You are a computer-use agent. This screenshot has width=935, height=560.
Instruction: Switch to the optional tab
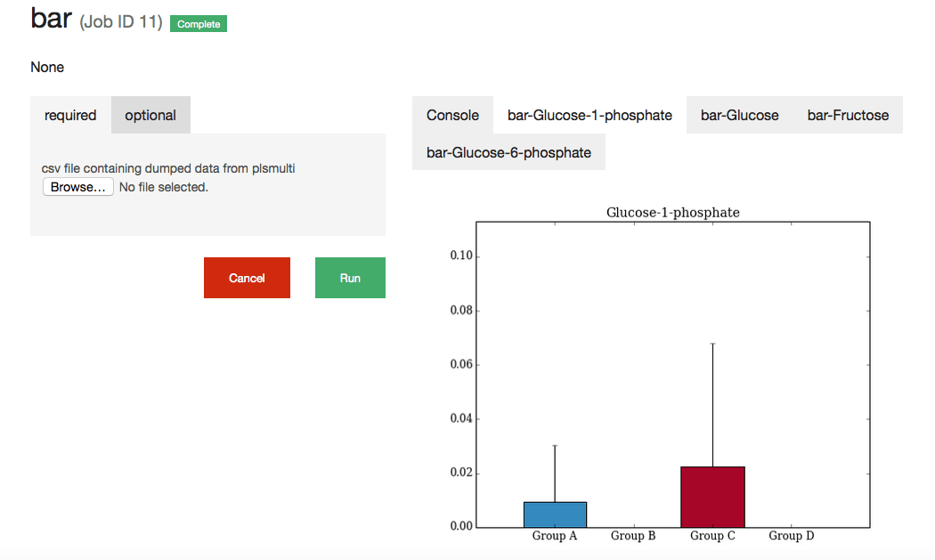[150, 115]
